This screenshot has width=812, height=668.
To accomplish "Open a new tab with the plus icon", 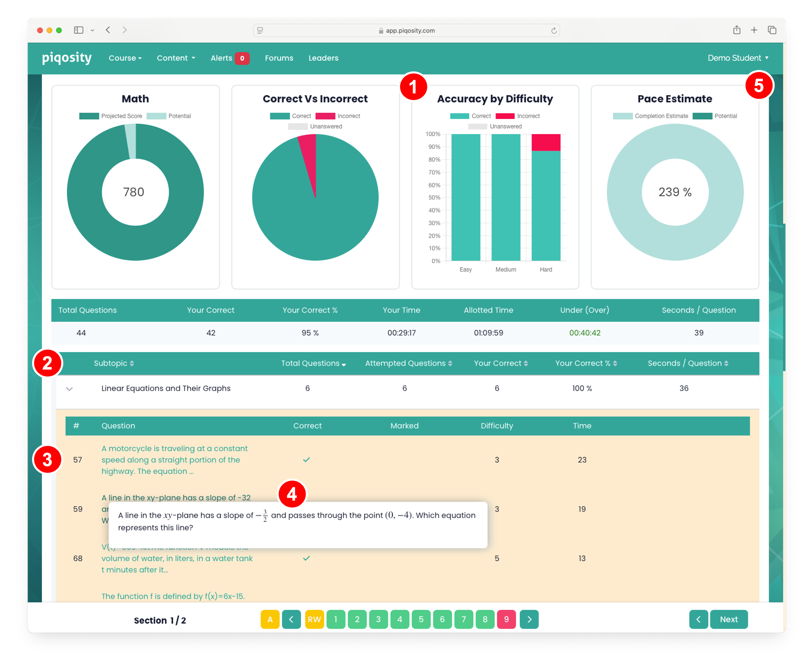I will tap(754, 30).
